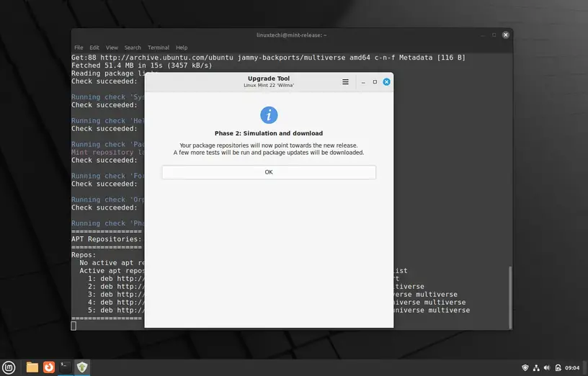Open the Upgrade Tool hamburger menu

[345, 81]
